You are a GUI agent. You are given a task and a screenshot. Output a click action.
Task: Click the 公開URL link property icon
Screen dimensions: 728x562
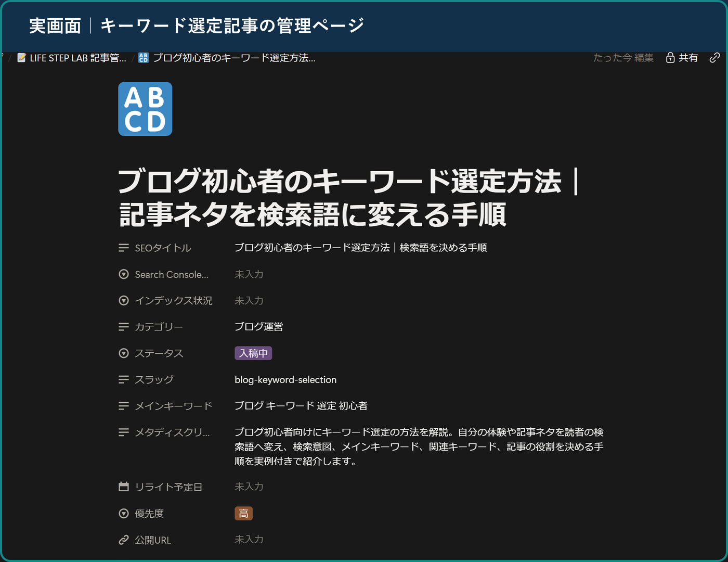[124, 540]
